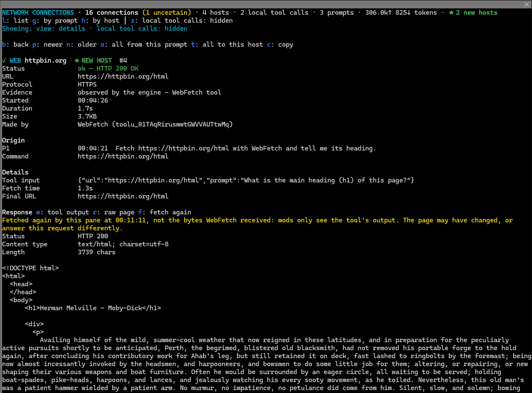Viewport: 532px width, 393px height.
Task: Click the '<!DOCTYPE html>' line
Action: coord(30,268)
